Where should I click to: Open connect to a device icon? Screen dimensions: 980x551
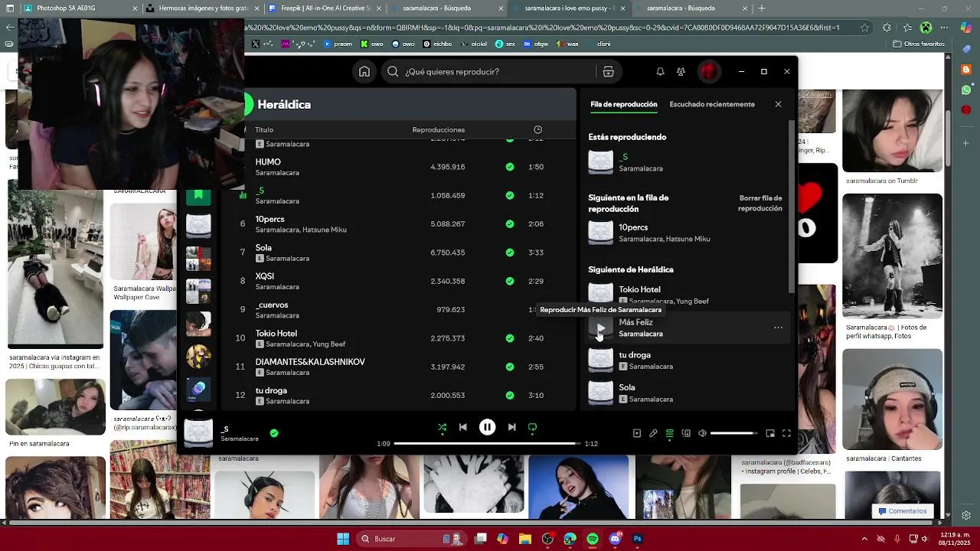(686, 433)
